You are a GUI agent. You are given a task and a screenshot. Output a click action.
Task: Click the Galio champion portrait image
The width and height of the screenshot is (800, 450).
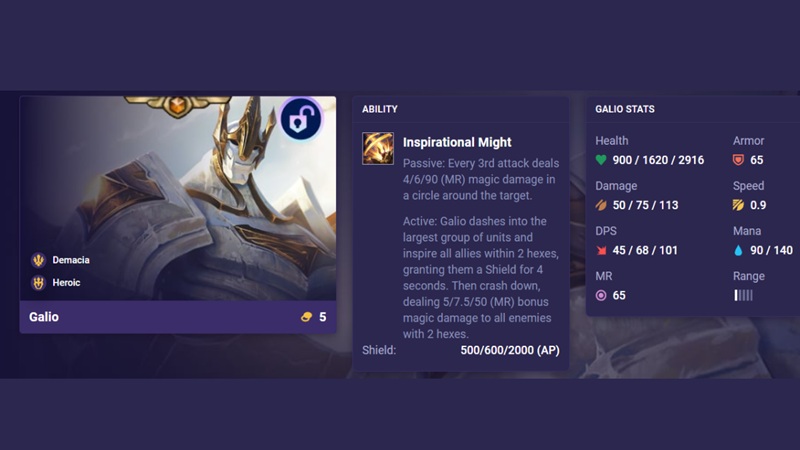tap(178, 198)
